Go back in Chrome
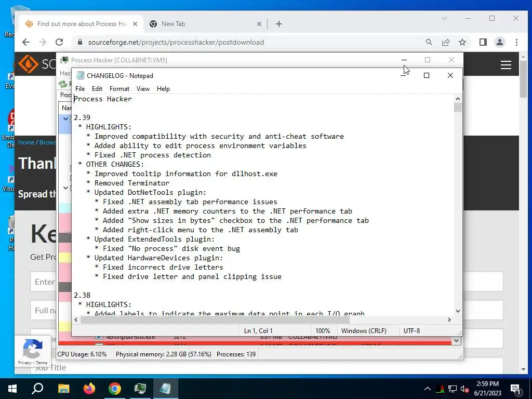 pyautogui.click(x=26, y=42)
